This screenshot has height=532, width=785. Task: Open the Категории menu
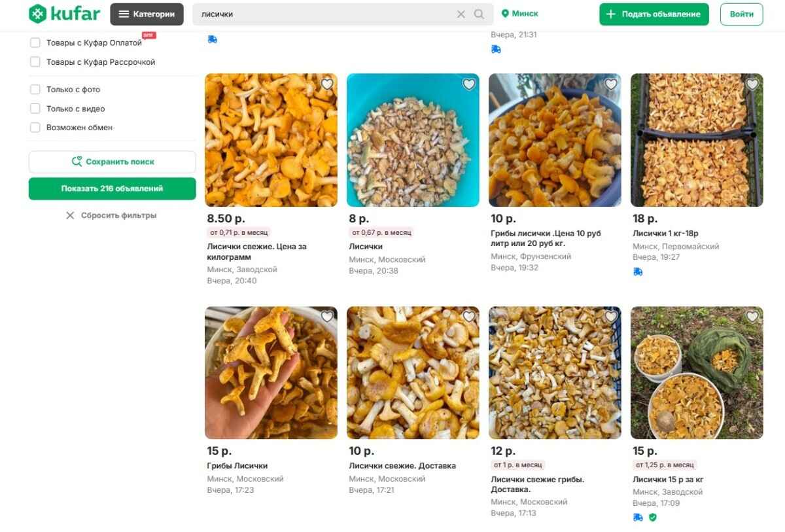point(147,13)
